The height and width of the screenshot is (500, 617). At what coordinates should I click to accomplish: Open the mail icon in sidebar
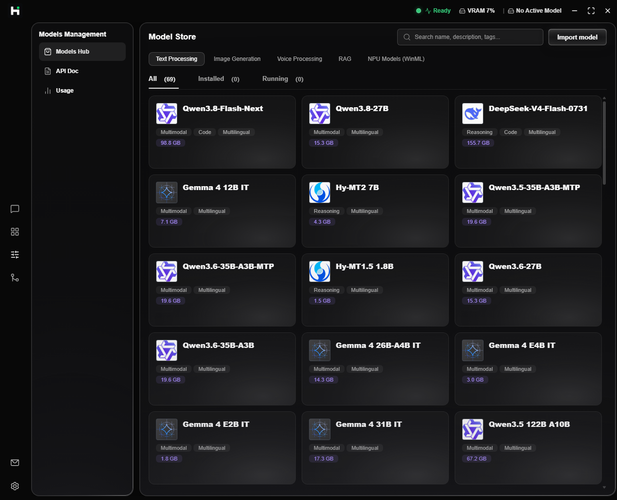coord(15,463)
